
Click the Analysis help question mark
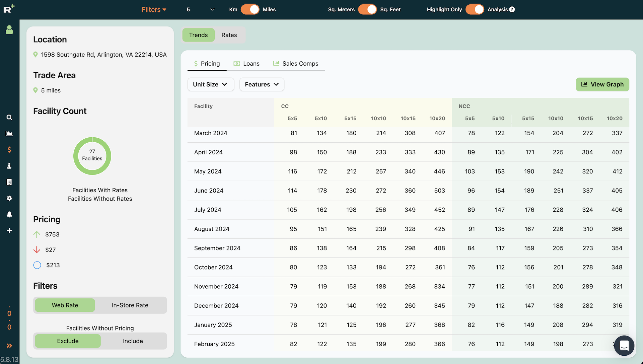[x=512, y=9]
